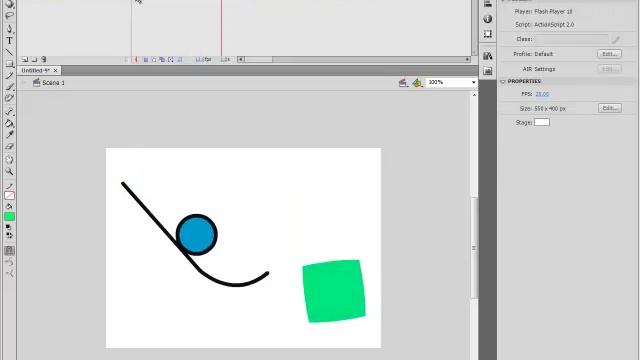The width and height of the screenshot is (640, 360).
Task: Click the timeline scroll left arrow
Action: (241, 60)
